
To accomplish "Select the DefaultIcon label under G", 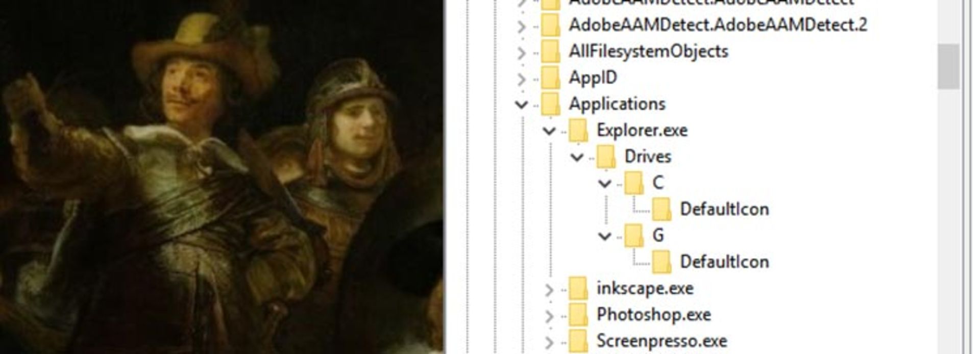I will click(x=725, y=262).
